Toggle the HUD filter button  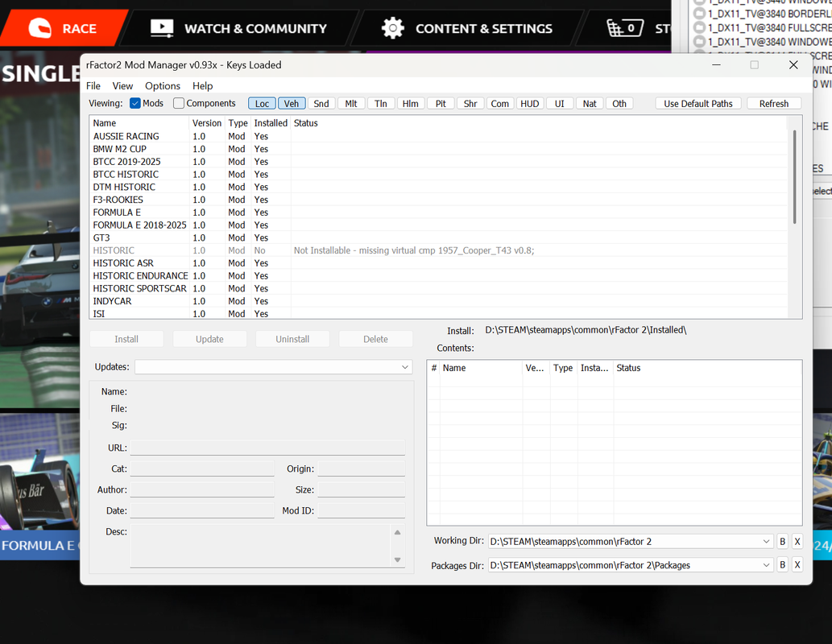(529, 104)
